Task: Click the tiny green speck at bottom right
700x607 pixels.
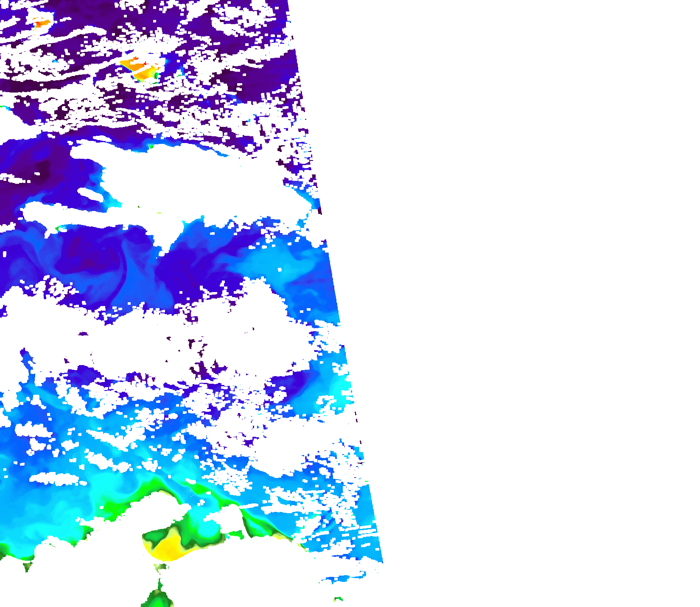Action: (338, 599)
